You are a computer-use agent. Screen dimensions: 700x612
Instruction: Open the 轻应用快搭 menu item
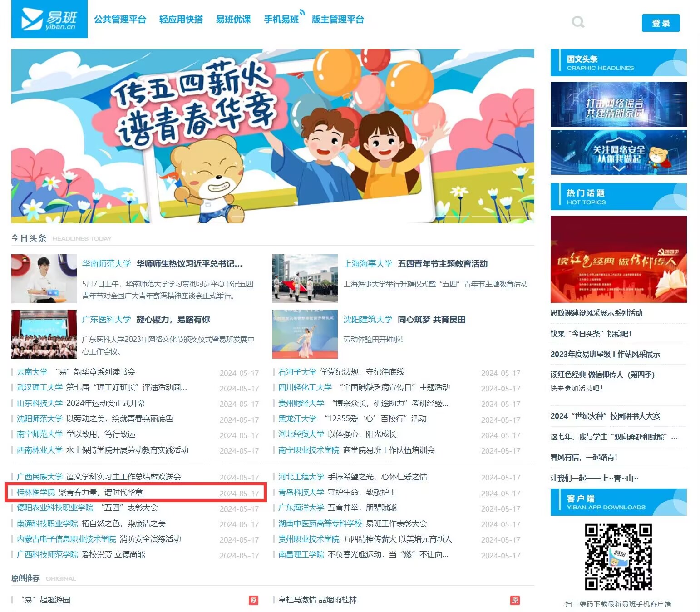181,20
